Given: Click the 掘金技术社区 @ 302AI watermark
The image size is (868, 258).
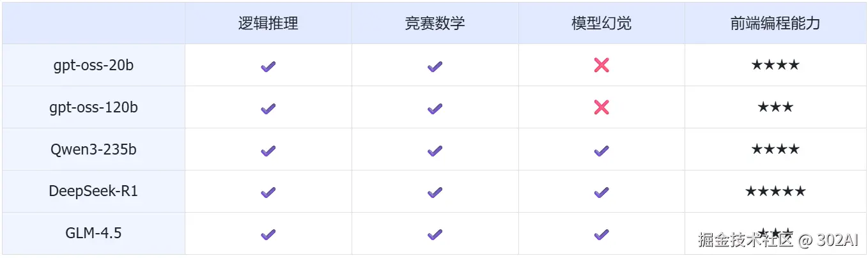Looking at the screenshot, I should (780, 240).
